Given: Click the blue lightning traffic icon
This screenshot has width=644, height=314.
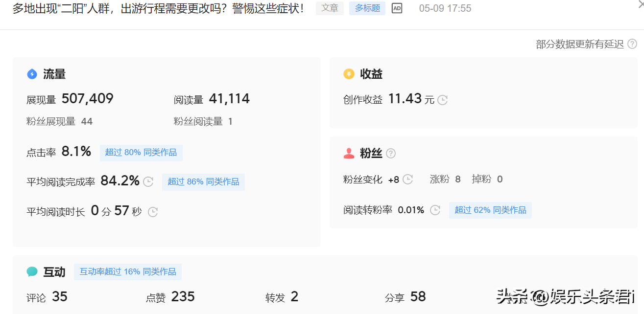Looking at the screenshot, I should (32, 74).
